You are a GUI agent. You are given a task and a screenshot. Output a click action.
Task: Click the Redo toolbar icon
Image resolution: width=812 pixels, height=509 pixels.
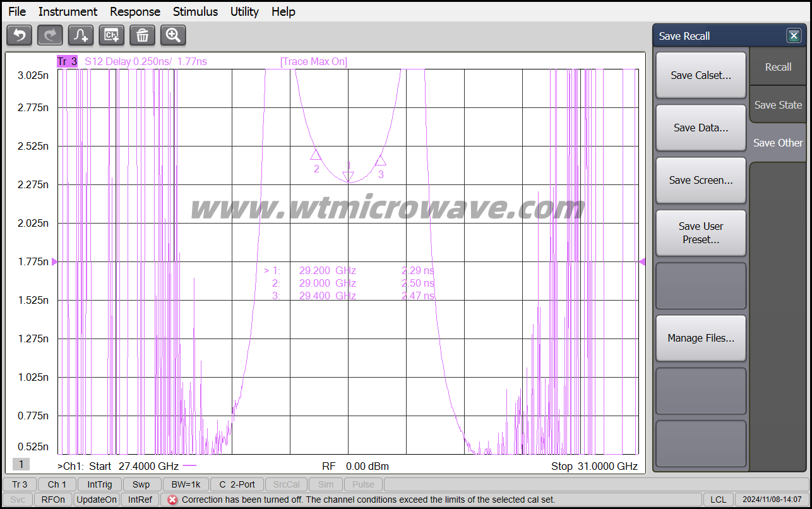(50, 35)
